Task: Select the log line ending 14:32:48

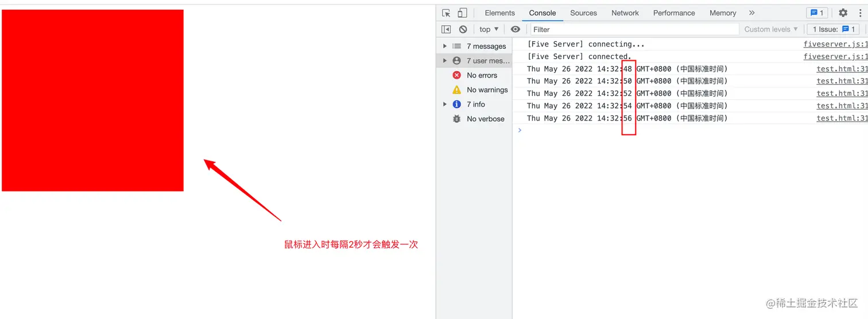Action: [x=627, y=69]
